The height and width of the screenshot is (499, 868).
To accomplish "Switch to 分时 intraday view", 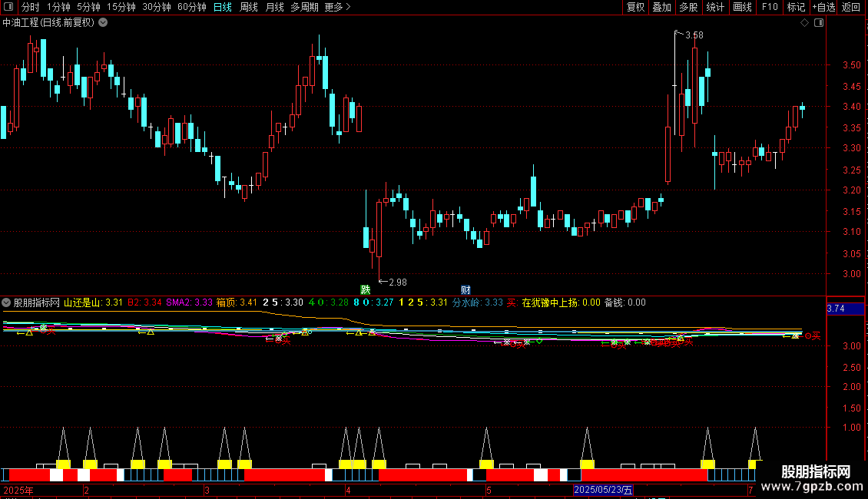I will pos(31,7).
